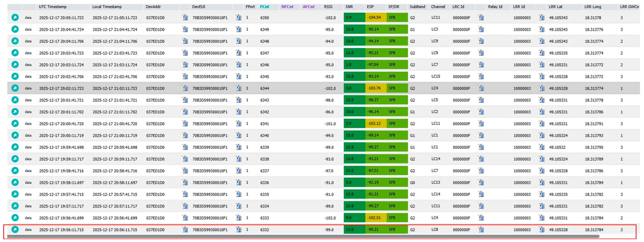Open the teal arrow in the FCnt 6346 row
The height and width of the screenshot is (242, 644).
15,65
